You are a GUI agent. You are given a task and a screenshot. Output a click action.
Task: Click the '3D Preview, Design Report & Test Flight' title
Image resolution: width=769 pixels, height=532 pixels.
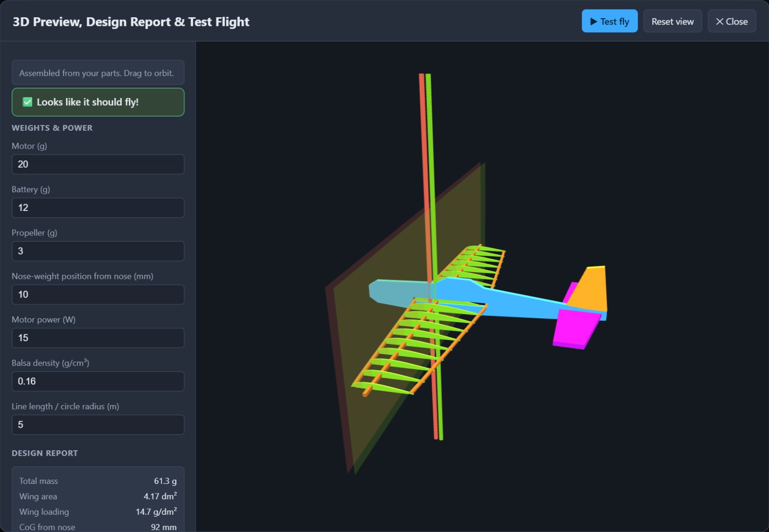(131, 22)
